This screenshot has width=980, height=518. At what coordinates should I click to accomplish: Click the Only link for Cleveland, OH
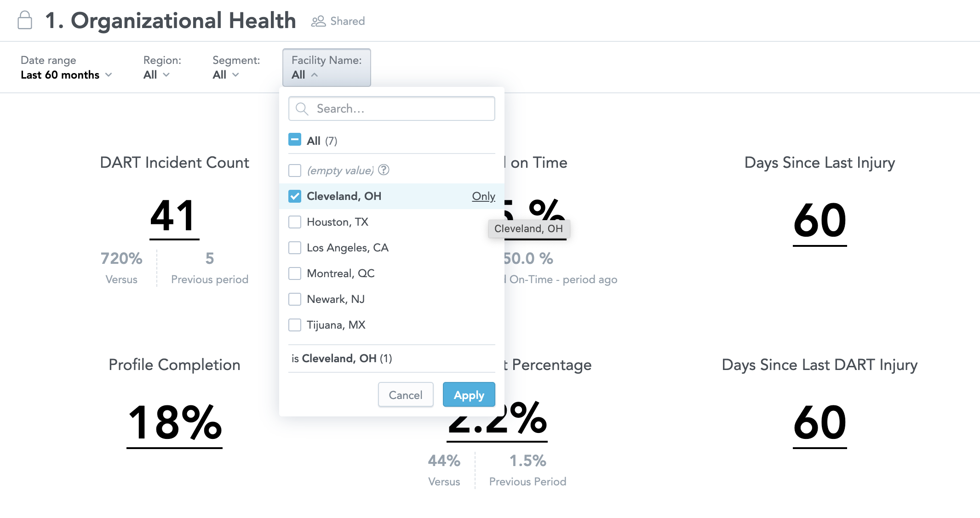pos(483,196)
